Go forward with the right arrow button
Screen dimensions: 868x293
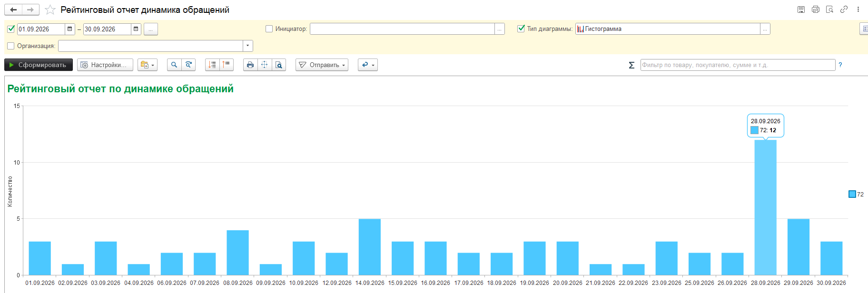(x=30, y=10)
